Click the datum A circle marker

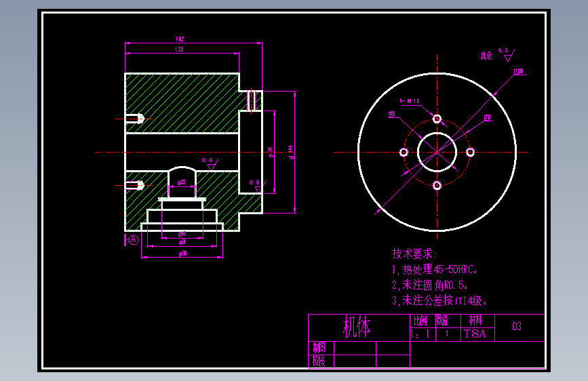click(134, 239)
